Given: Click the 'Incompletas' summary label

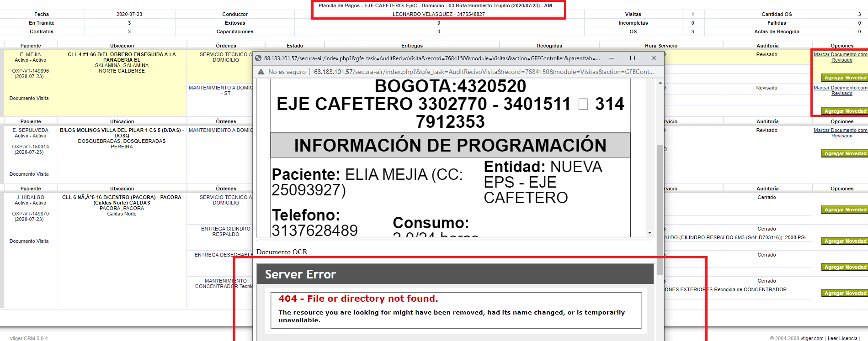Looking at the screenshot, I should click(x=633, y=23).
